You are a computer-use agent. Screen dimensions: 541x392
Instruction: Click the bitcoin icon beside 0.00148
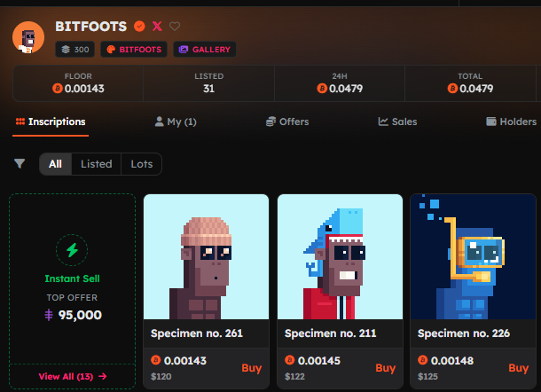(x=423, y=360)
